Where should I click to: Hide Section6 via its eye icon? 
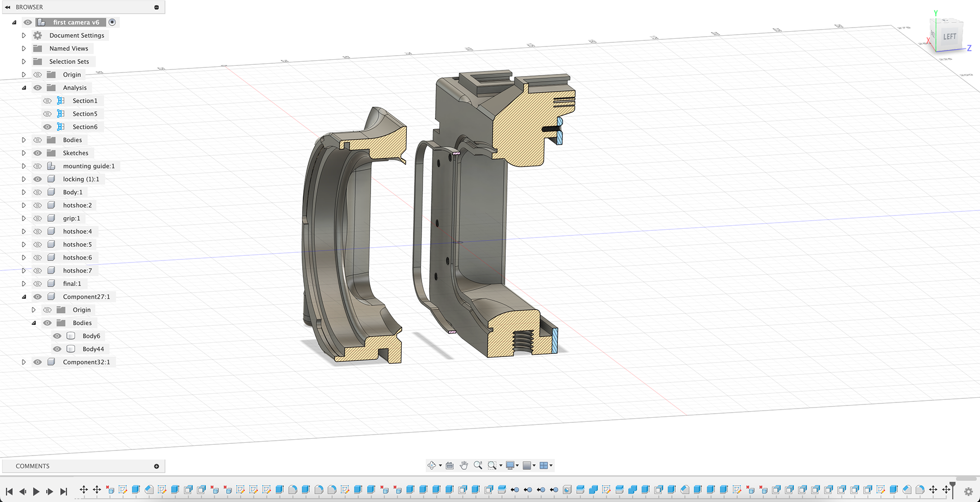click(47, 127)
